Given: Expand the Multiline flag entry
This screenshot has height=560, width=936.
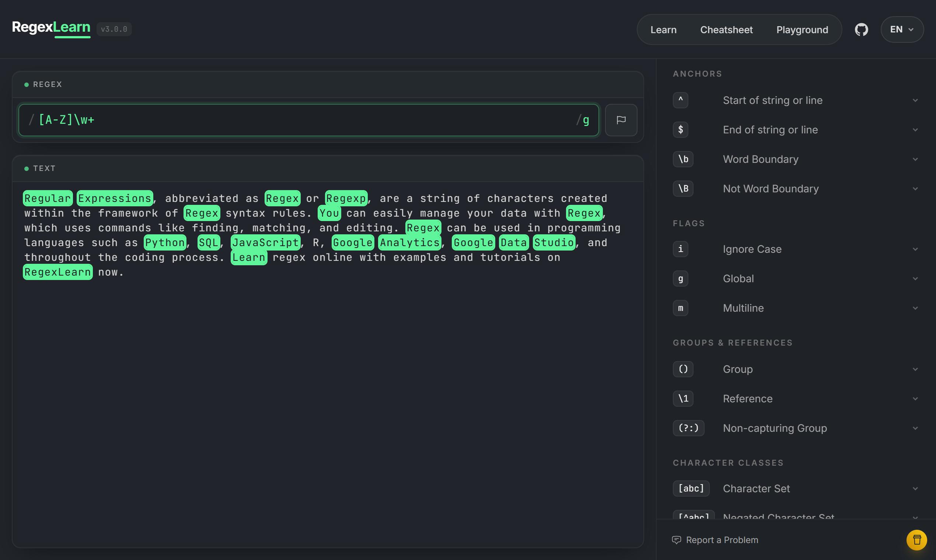Looking at the screenshot, I should coord(915,308).
